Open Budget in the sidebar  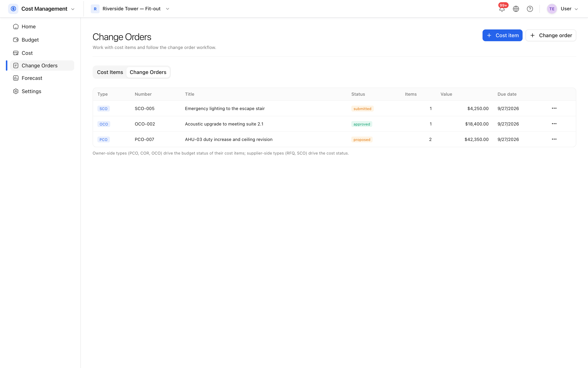[x=42, y=40]
